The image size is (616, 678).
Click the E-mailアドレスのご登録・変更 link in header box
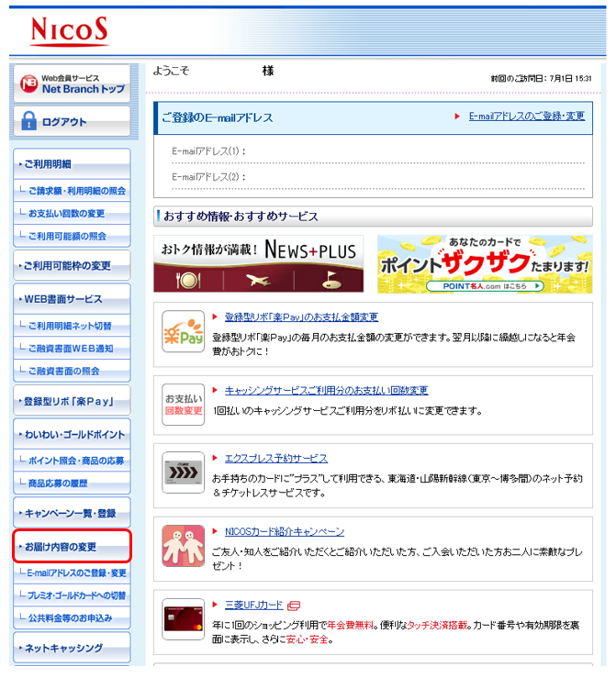coord(527,116)
